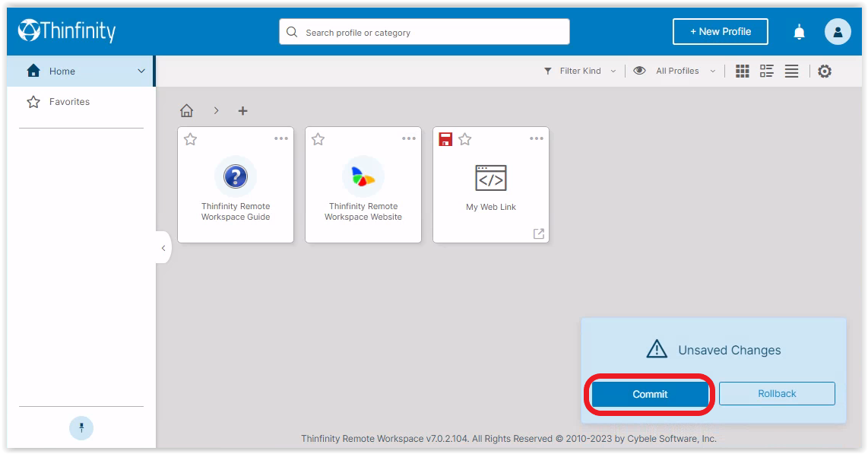Open options menu for My Web Link card
The width and height of the screenshot is (868, 454).
[537, 138]
